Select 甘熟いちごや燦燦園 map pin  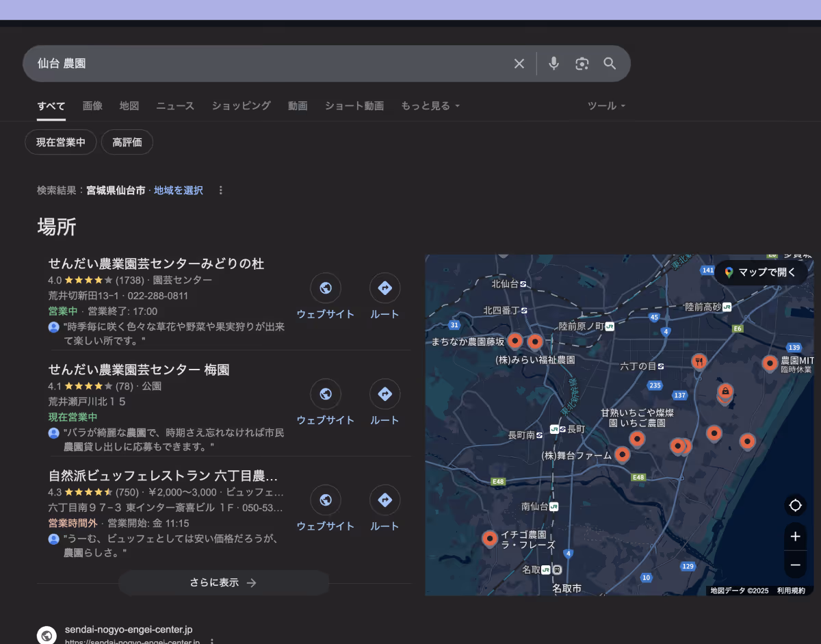point(637,439)
